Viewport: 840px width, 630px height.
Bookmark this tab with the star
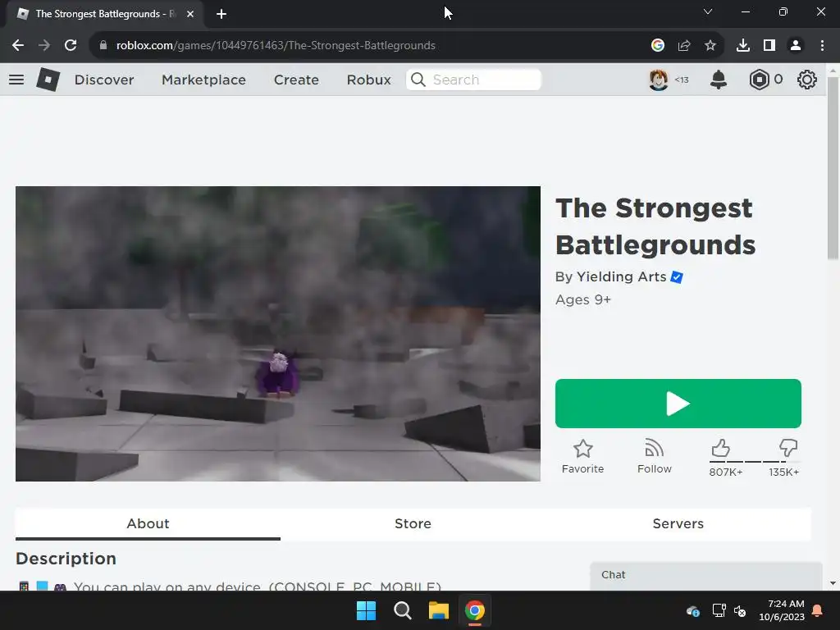coord(710,46)
